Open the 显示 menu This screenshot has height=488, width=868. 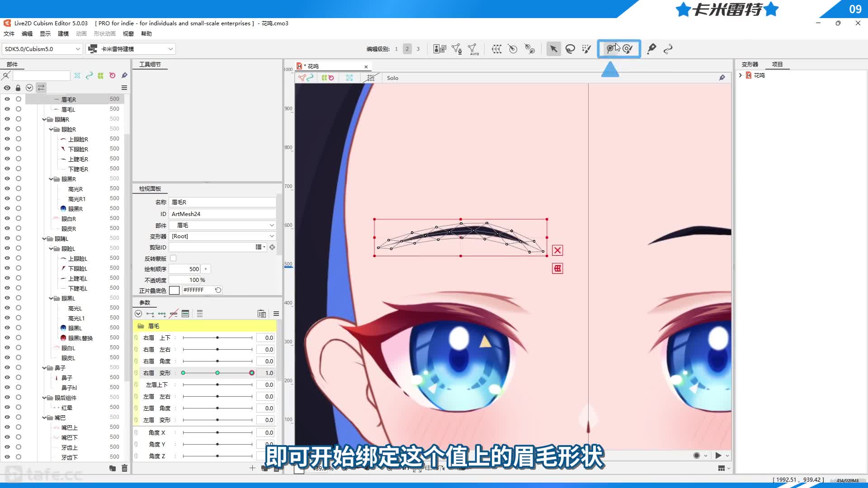point(45,33)
